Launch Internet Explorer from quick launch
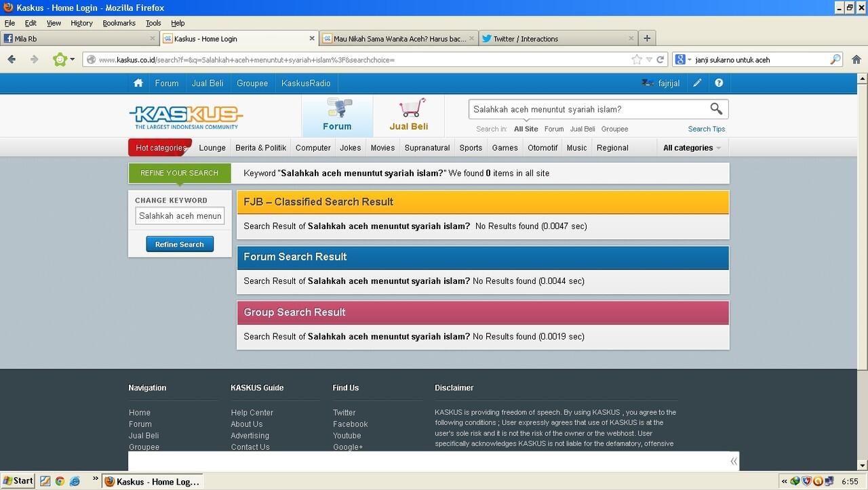The height and width of the screenshot is (490, 868). [75, 481]
